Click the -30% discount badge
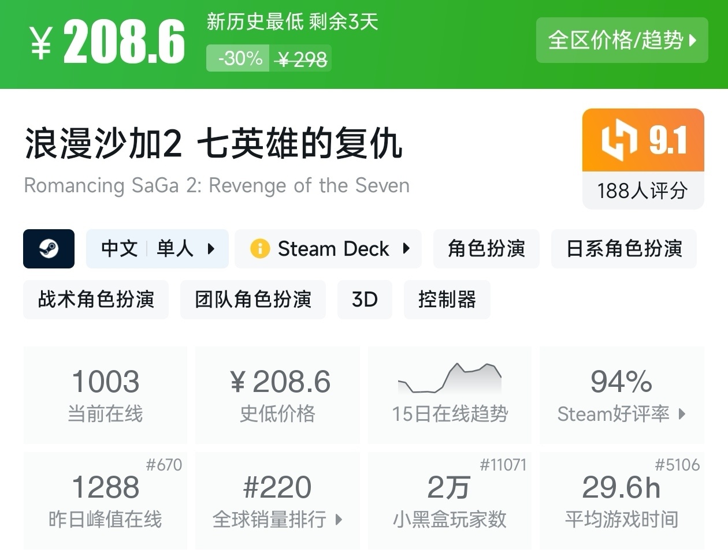 238,58
